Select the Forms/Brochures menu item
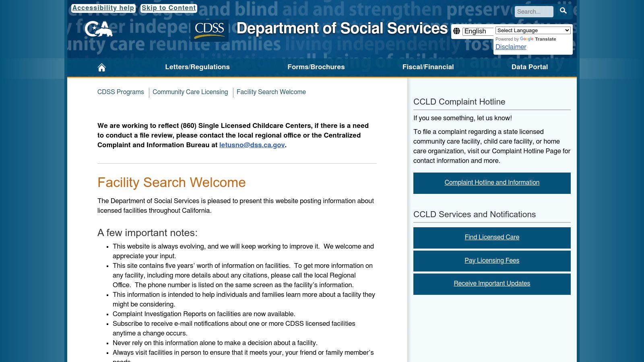644x362 pixels. [316, 67]
